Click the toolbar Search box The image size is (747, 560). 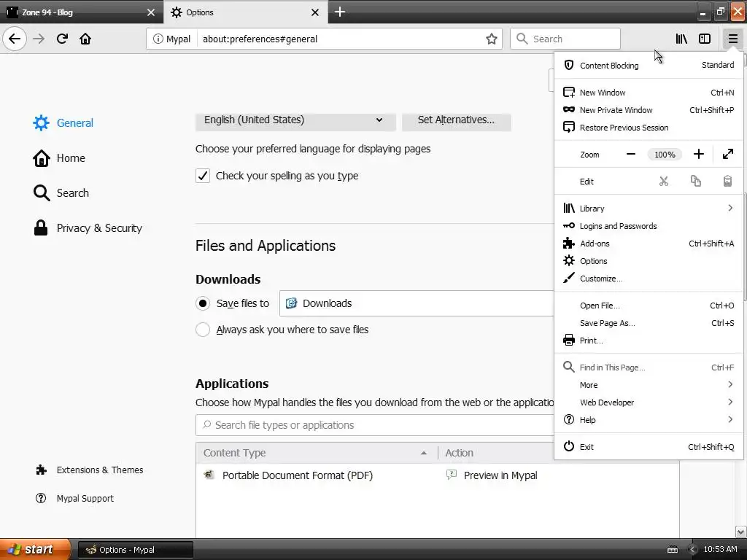(x=565, y=39)
